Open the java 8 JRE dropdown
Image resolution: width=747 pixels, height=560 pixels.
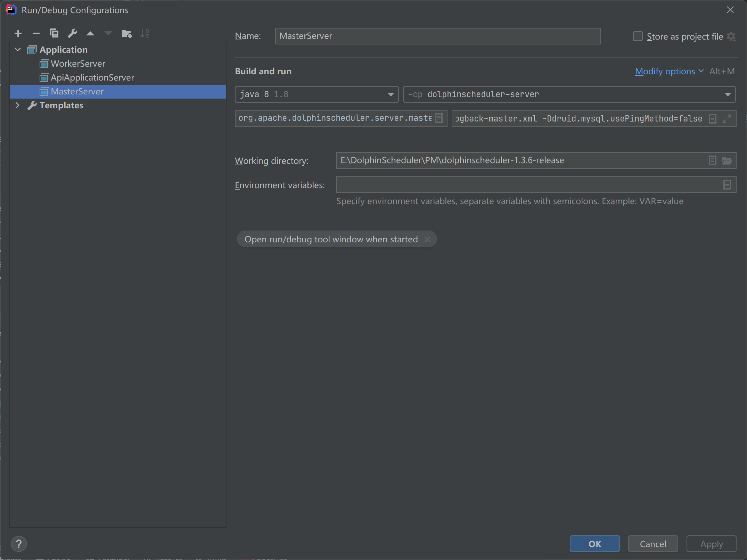(x=317, y=94)
